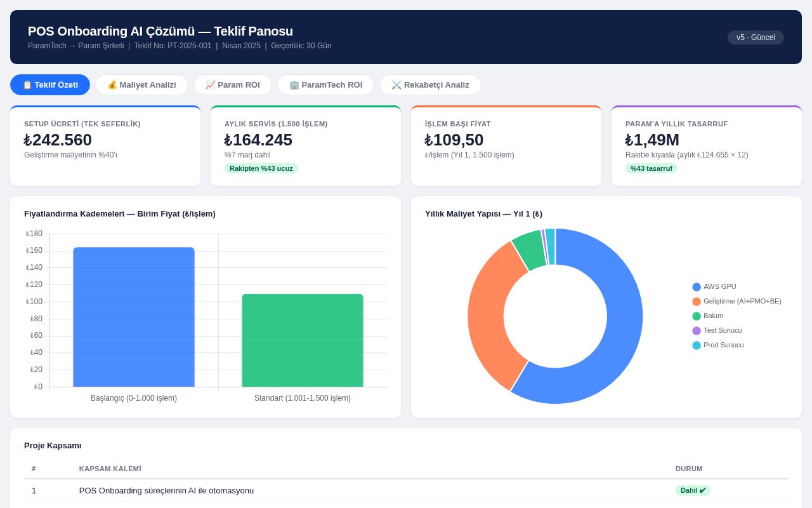Click the v5 · Güncel version badge
The height and width of the screenshot is (508, 812).
tap(756, 37)
